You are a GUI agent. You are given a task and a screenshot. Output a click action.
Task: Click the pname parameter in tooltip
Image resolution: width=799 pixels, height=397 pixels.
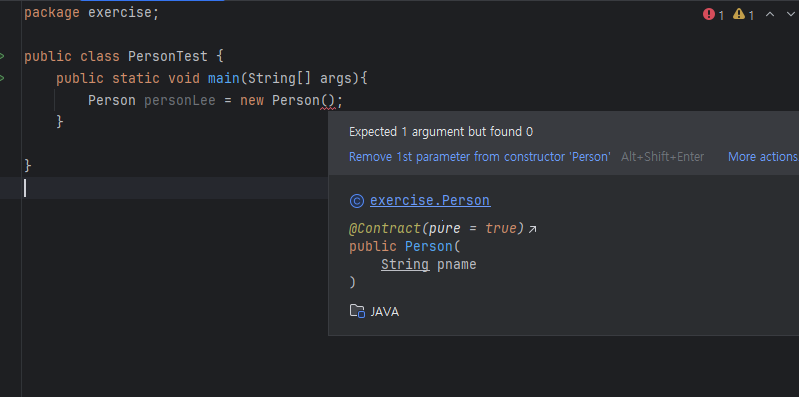coord(457,264)
